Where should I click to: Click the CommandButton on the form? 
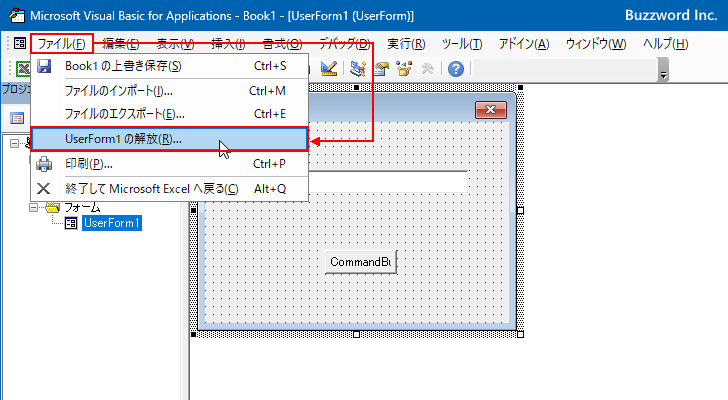[361, 262]
